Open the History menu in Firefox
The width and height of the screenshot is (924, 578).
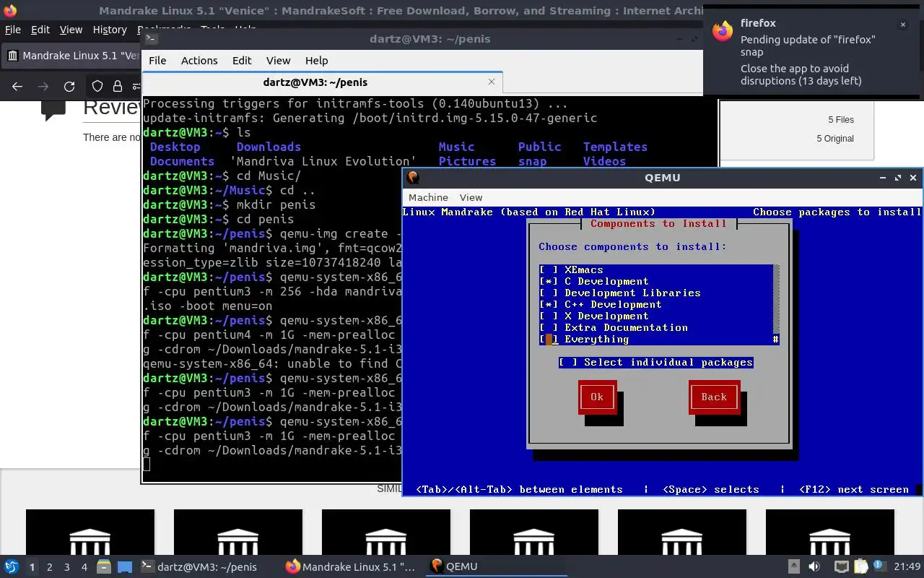[x=110, y=30]
